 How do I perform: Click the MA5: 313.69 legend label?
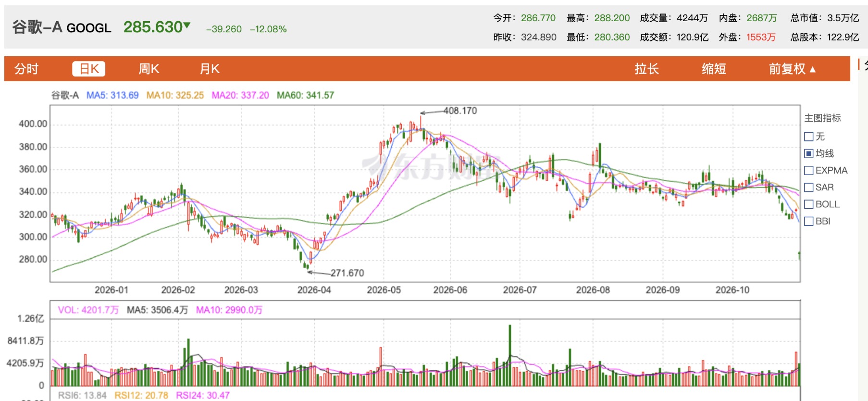(112, 95)
